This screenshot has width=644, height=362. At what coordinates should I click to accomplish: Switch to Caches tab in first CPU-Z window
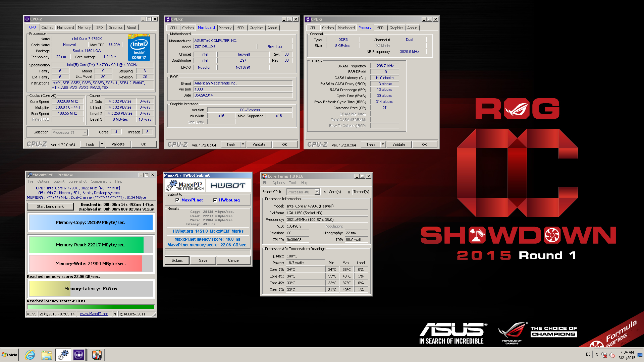click(x=47, y=27)
